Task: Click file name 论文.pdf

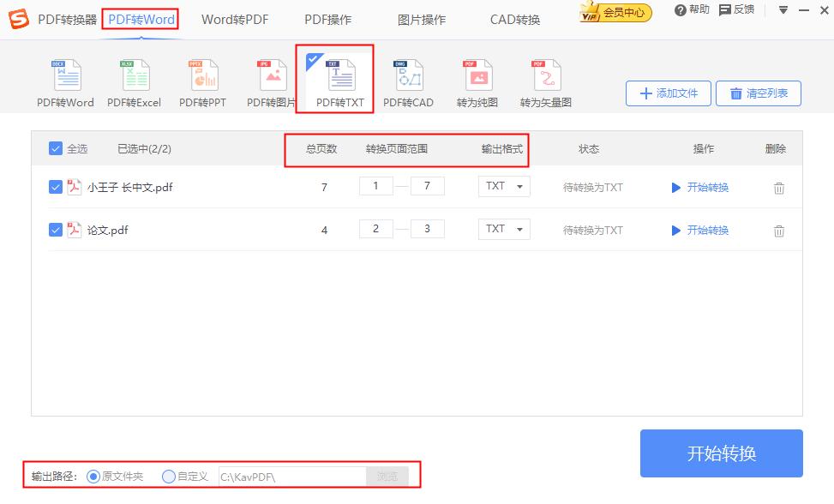Action: 107,231
